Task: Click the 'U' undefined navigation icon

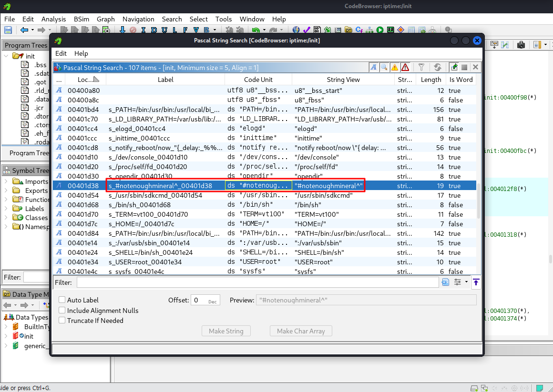Action: point(164,30)
